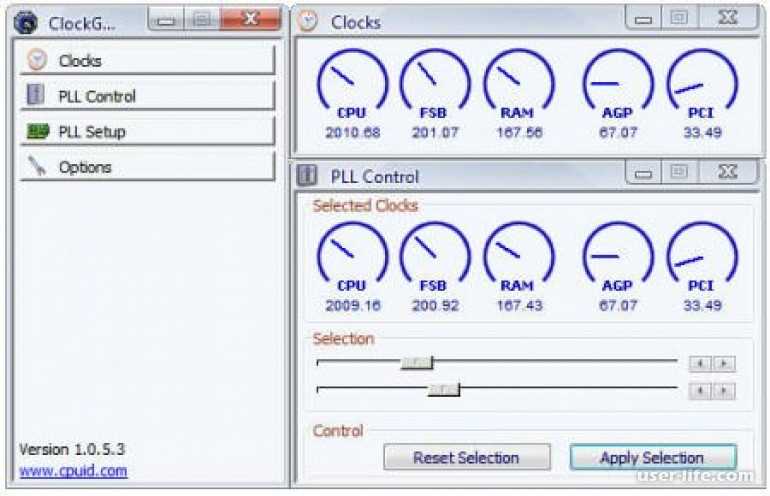770x496 pixels.
Task: Click the icon in PLL Control window title
Action: (307, 175)
